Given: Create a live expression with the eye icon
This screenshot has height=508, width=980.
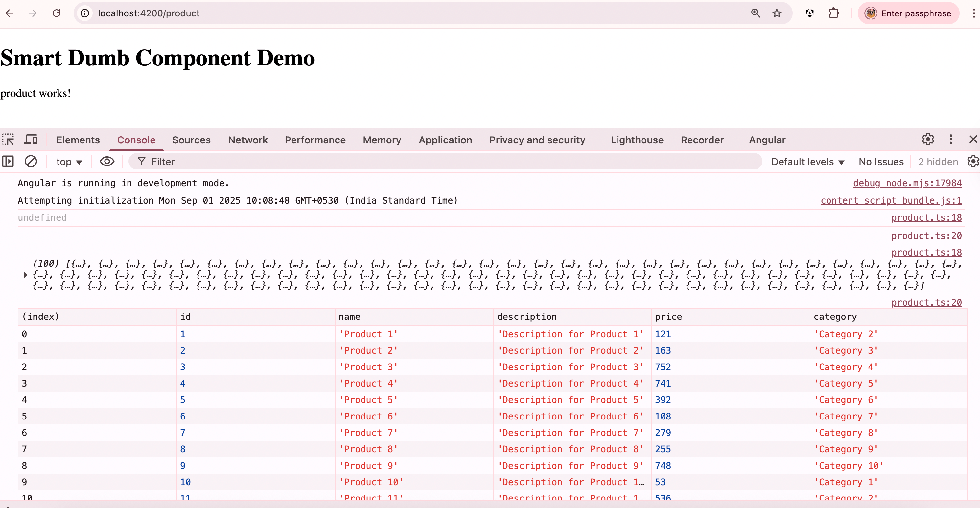Looking at the screenshot, I should tap(107, 162).
